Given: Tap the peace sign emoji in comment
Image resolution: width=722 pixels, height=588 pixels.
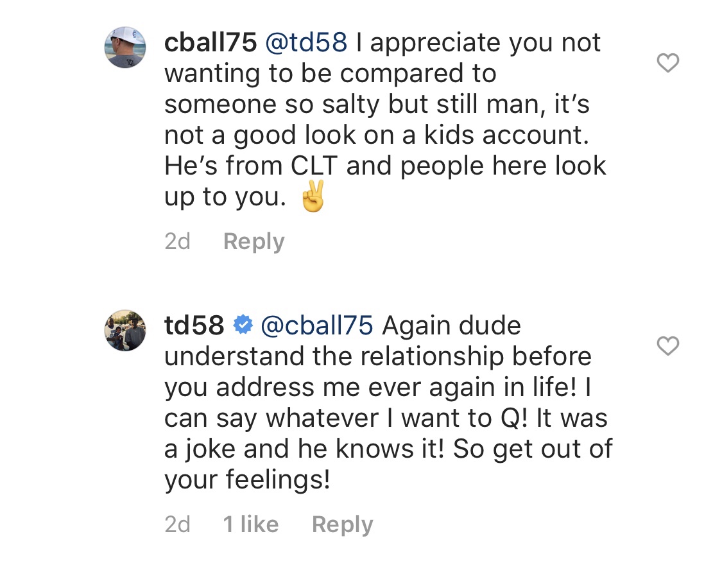Looking at the screenshot, I should (313, 196).
